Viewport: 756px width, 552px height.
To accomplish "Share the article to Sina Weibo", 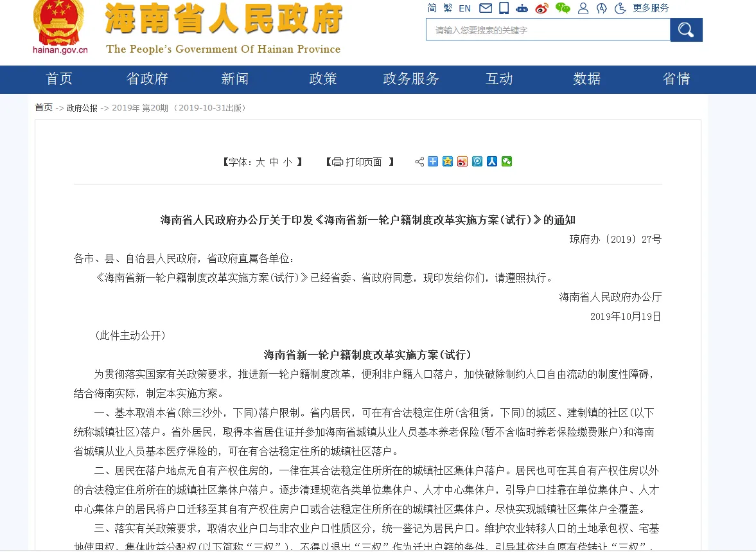I will coord(462,161).
